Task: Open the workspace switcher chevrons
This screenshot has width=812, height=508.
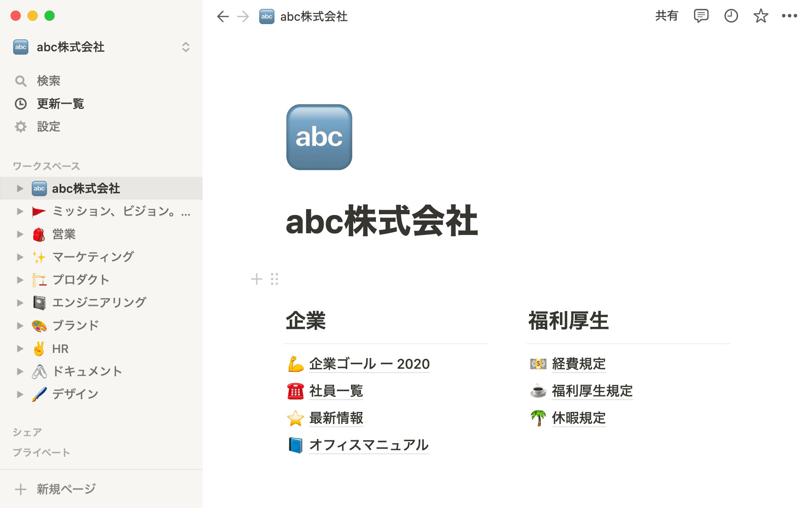Action: coord(186,47)
